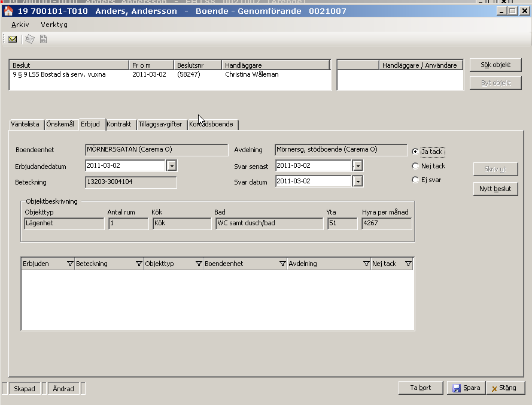Save with the Spara button
The image size is (532, 405).
(x=466, y=388)
